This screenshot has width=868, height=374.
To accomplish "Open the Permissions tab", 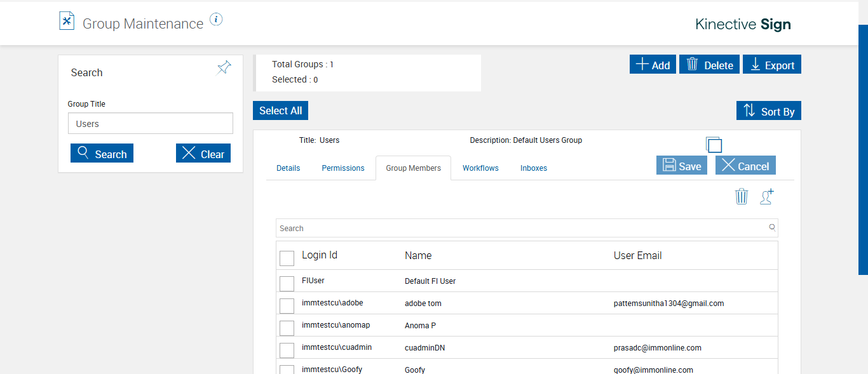I will click(343, 168).
